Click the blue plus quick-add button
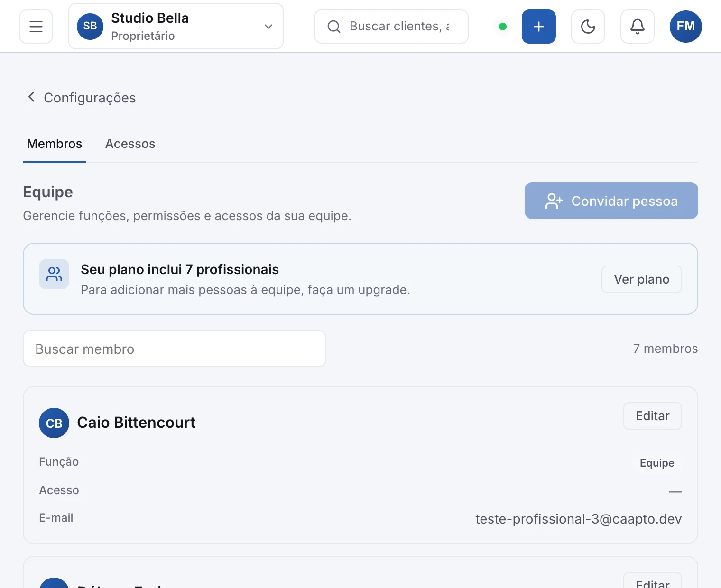The height and width of the screenshot is (588, 721). tap(539, 27)
